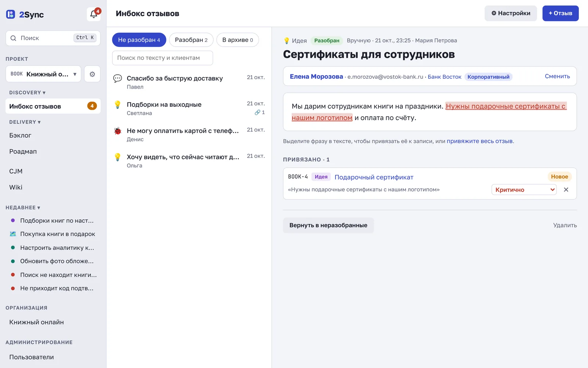The width and height of the screenshot is (588, 368).
Task: Click the highlighted phrase about подарочные сертификаты
Action: click(x=506, y=106)
